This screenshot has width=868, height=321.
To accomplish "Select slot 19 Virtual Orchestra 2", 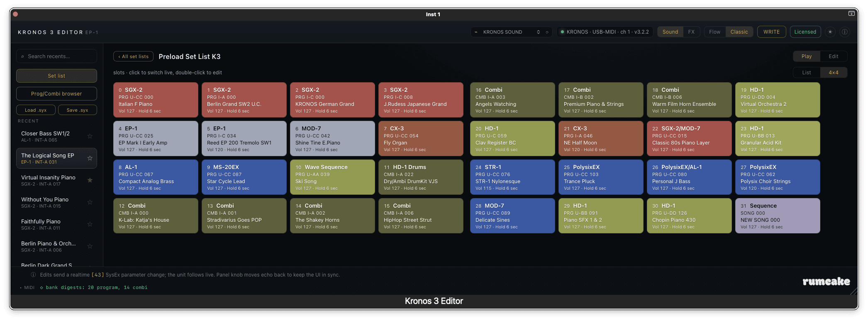I will pos(778,100).
